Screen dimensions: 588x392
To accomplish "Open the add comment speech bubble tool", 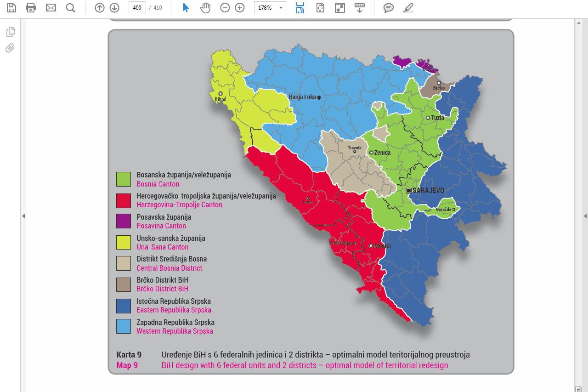I will 389,8.
